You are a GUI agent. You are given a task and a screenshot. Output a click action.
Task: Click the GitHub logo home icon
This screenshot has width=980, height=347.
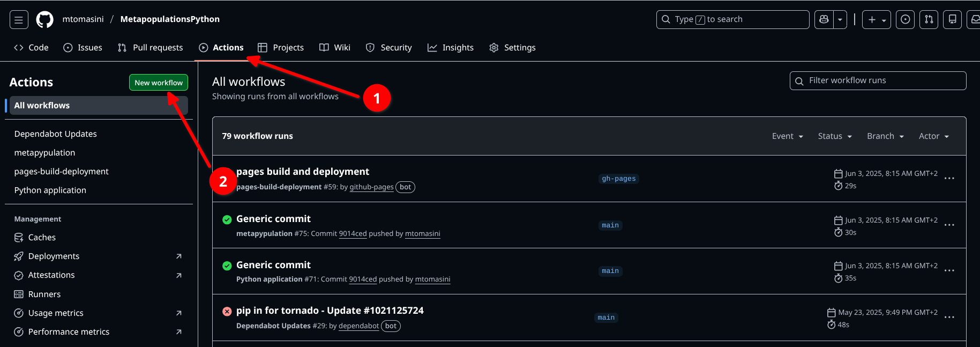click(44, 20)
